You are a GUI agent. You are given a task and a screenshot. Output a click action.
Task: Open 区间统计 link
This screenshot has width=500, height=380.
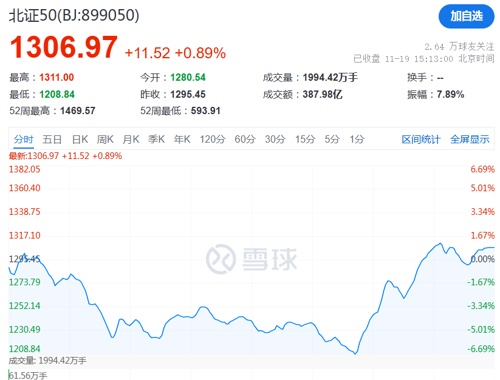pyautogui.click(x=421, y=139)
